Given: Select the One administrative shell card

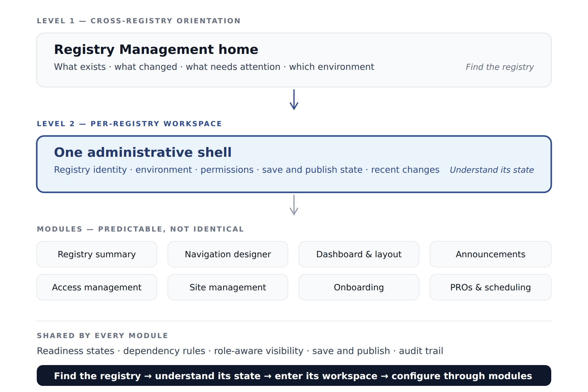Looking at the screenshot, I should coord(294,164).
